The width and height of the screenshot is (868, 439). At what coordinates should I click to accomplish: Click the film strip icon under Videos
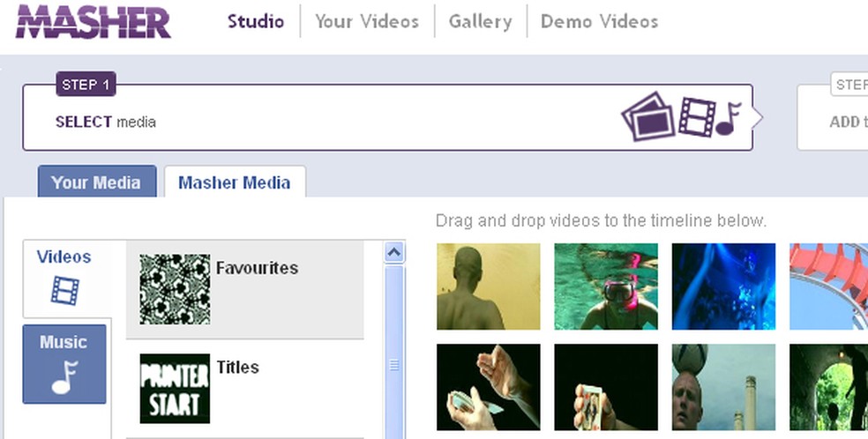tap(64, 290)
